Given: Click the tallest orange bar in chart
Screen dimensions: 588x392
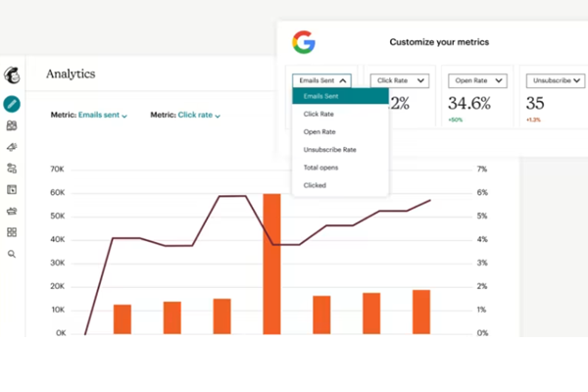Looking at the screenshot, I should tap(271, 265).
